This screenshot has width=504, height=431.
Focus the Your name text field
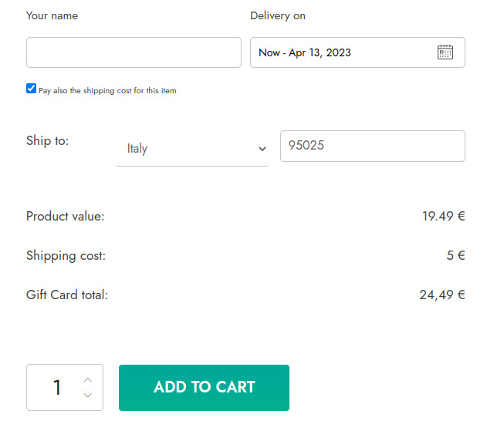(x=134, y=52)
